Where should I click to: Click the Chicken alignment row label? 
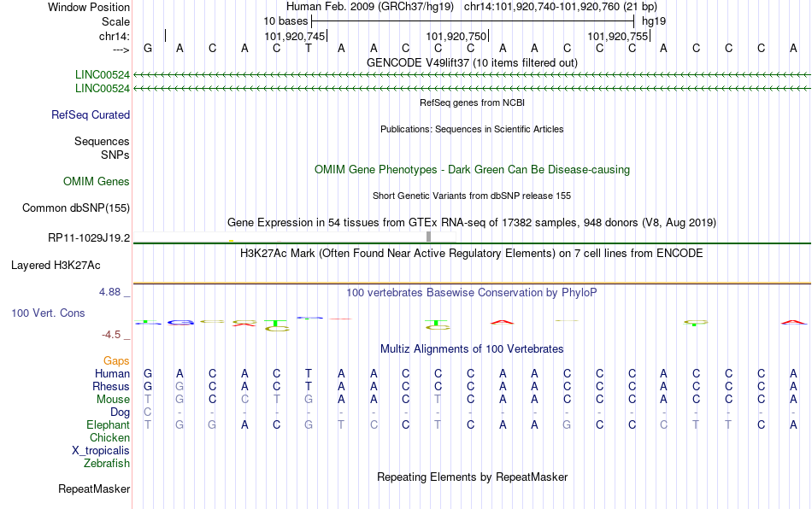[x=109, y=437]
